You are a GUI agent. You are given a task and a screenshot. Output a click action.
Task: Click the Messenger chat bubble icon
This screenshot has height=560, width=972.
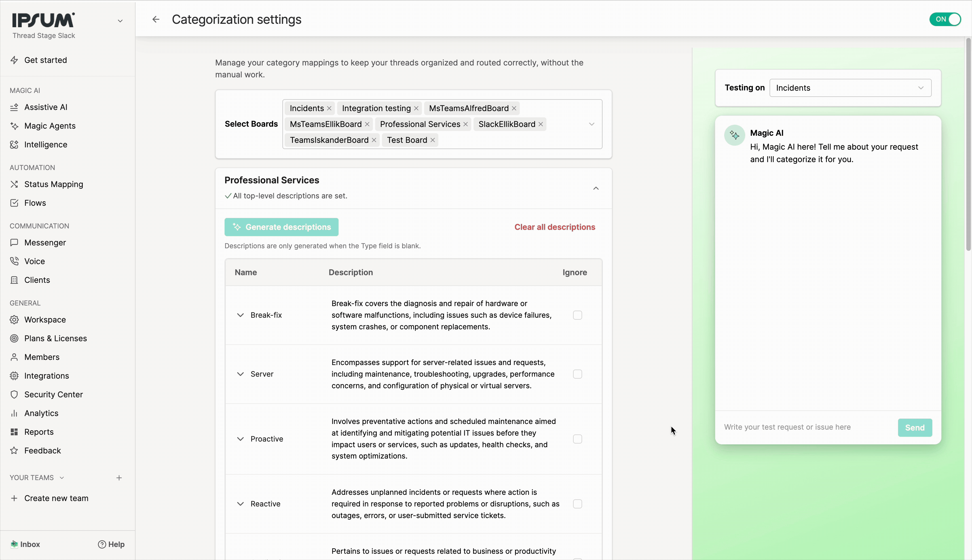coord(14,243)
